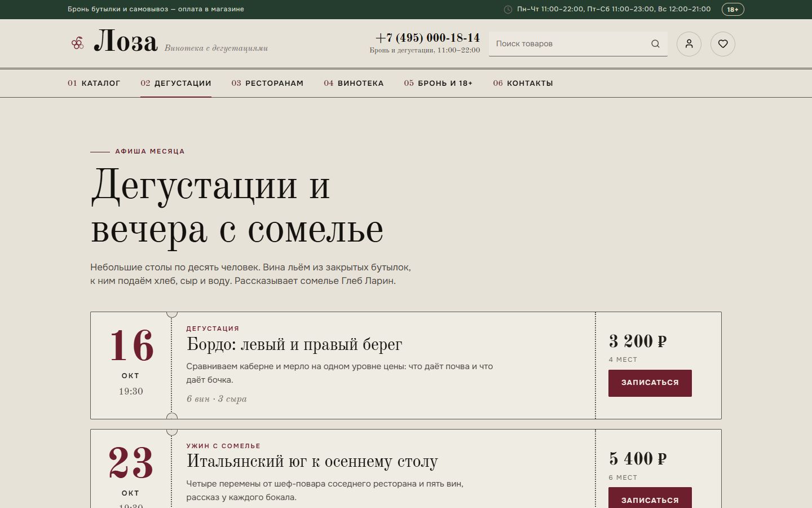This screenshot has height=508, width=812.
Task: Open the favorites heart icon
Action: 723,44
